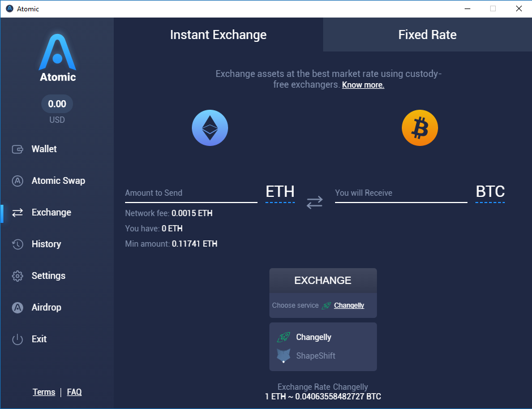Click the Ethereum coin icon

(209, 128)
